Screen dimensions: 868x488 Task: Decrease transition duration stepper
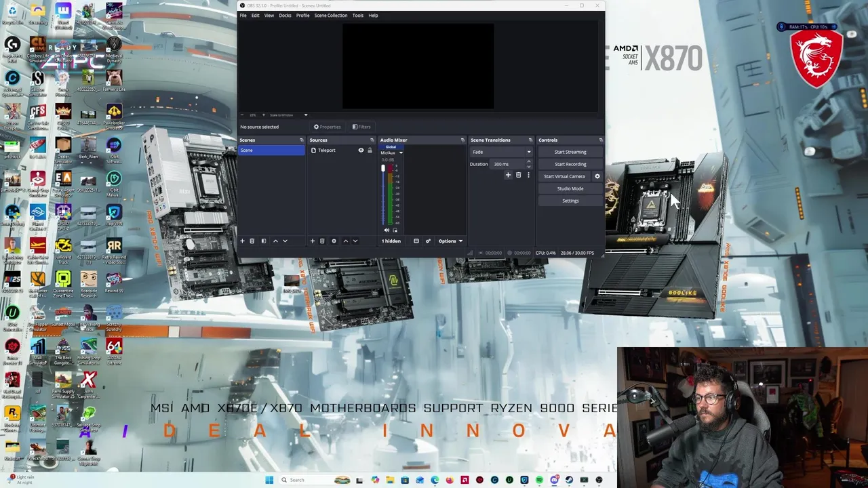529,166
